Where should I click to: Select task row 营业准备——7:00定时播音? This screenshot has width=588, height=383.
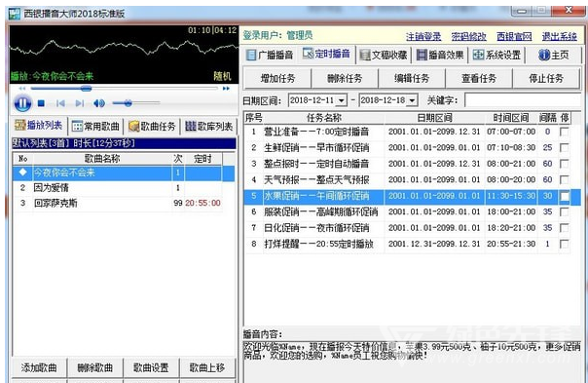407,132
